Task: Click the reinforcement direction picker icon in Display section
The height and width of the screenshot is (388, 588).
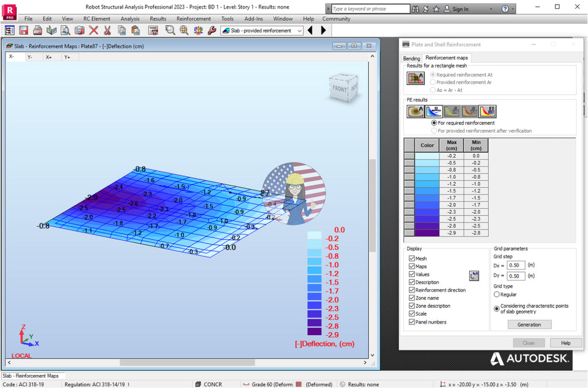Action: 474,276
